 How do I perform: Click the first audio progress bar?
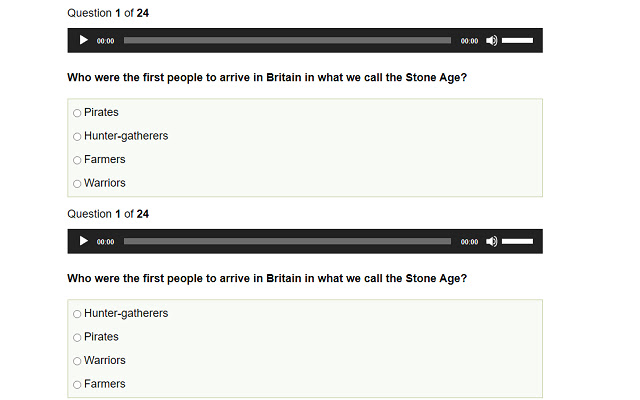click(x=287, y=41)
